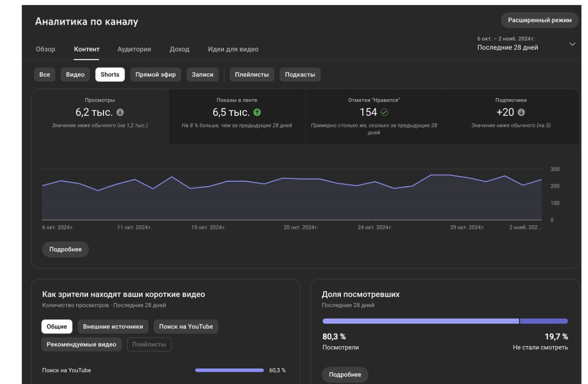The image size is (588, 384).
Task: Expand the date range dropdown chevron
Action: click(x=572, y=44)
